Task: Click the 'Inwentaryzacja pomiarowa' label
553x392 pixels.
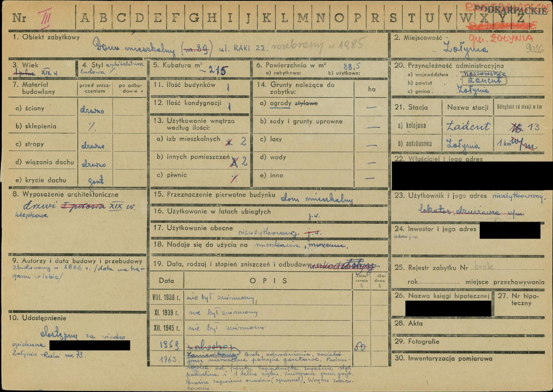Action: 449,358
